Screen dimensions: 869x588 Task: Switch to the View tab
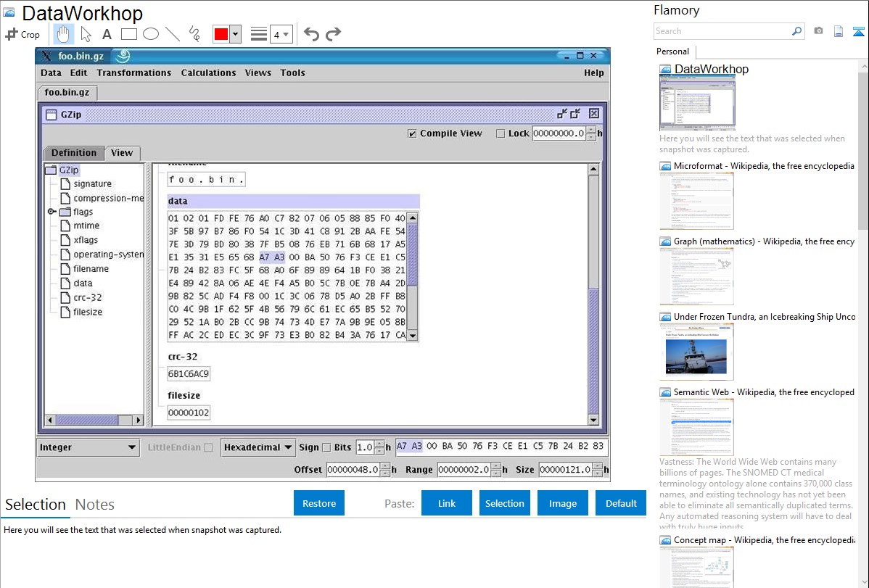(x=122, y=153)
